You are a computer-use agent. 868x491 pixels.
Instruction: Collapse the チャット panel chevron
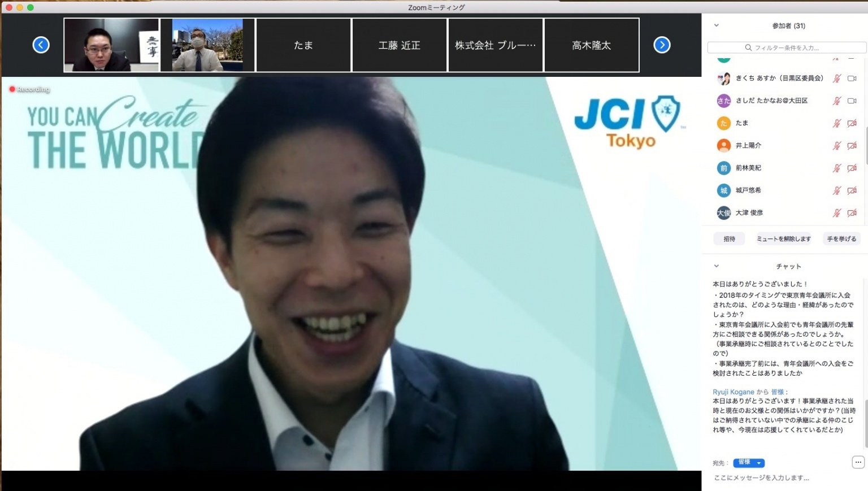pyautogui.click(x=717, y=266)
